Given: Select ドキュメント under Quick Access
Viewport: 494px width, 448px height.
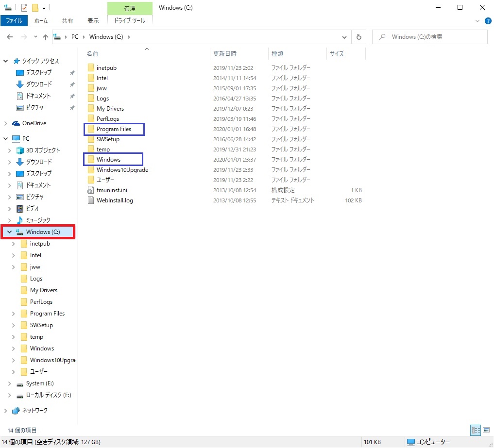Looking at the screenshot, I should pyautogui.click(x=38, y=96).
